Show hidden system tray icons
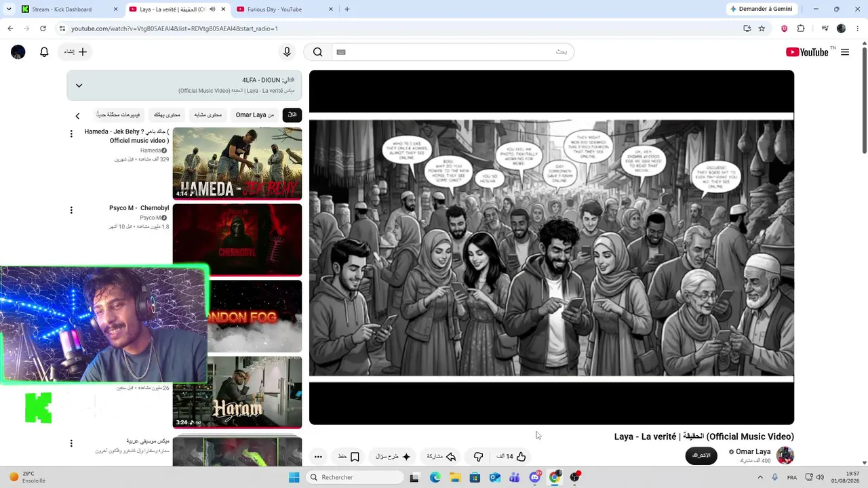The image size is (868, 488). click(759, 477)
